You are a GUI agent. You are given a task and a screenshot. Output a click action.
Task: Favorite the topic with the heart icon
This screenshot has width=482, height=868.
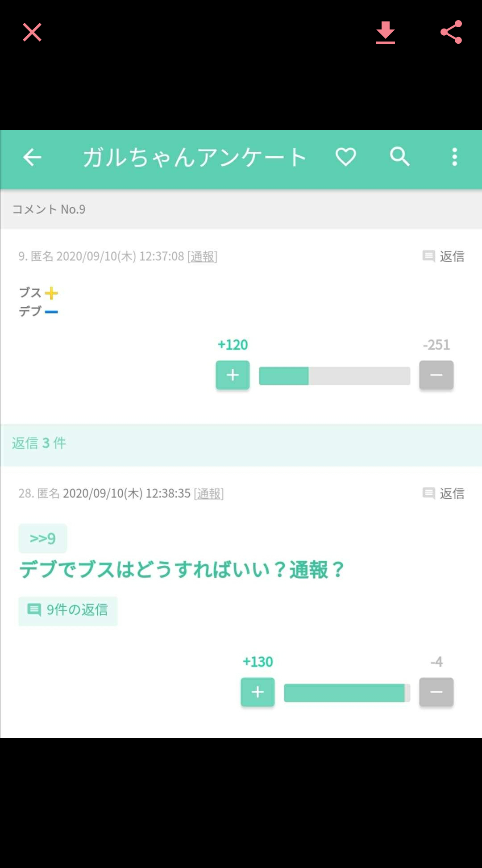tap(346, 157)
